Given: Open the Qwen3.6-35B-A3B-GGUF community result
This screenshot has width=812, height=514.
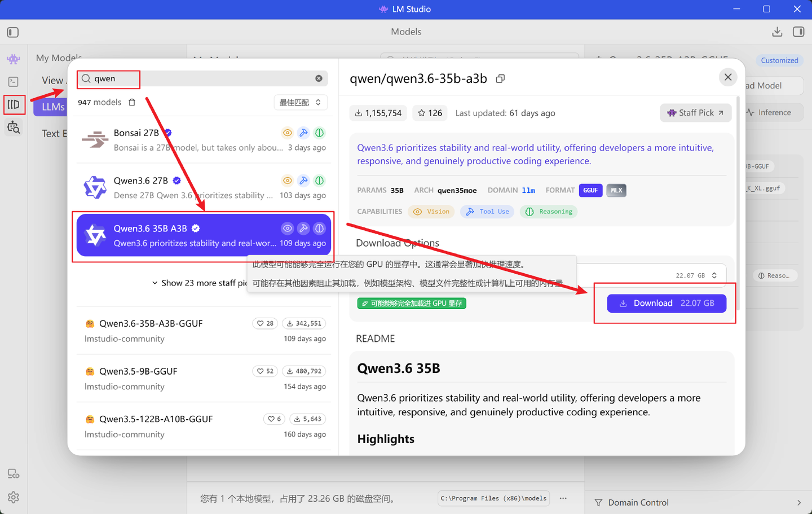Looking at the screenshot, I should pos(204,331).
